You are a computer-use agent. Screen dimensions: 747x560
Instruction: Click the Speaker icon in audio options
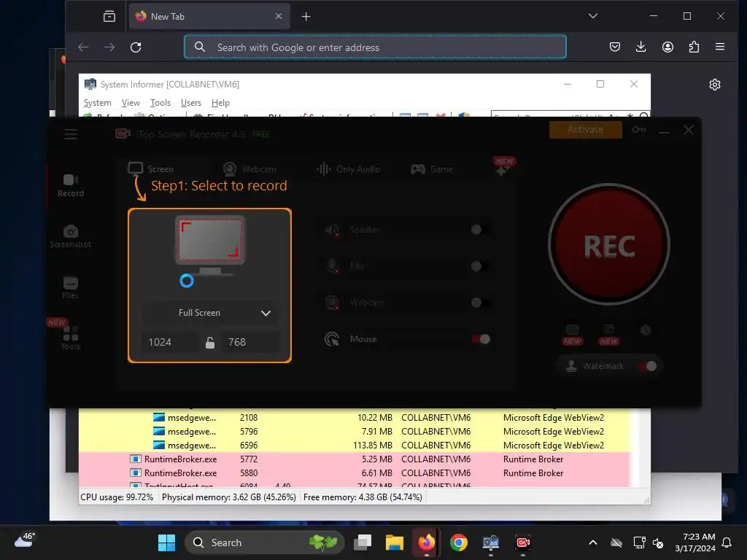332,230
